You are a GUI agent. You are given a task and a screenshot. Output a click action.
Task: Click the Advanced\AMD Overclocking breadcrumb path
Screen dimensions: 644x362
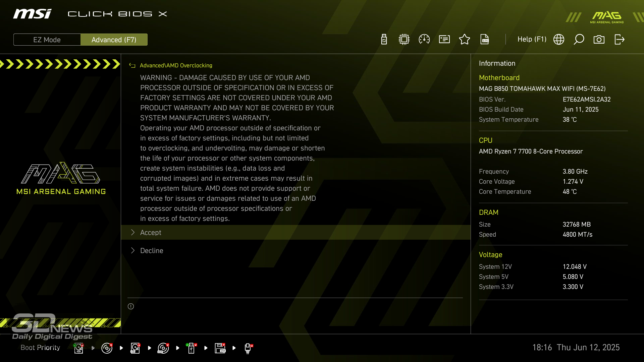(176, 65)
